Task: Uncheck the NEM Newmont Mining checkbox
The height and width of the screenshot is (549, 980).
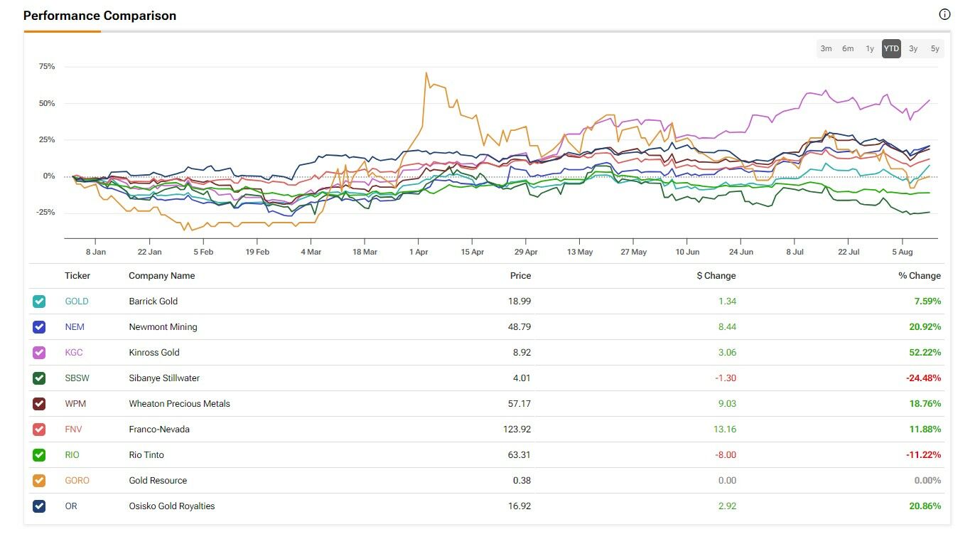Action: (x=39, y=327)
